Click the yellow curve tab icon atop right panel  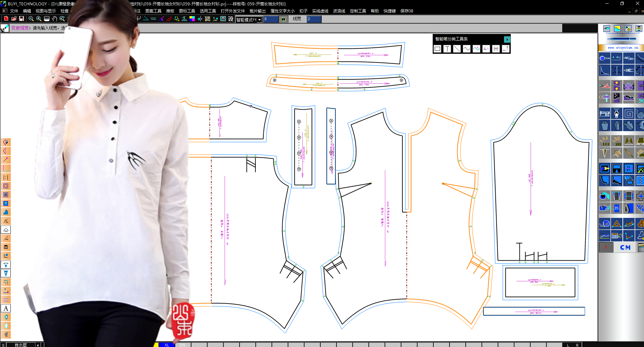pos(617,29)
